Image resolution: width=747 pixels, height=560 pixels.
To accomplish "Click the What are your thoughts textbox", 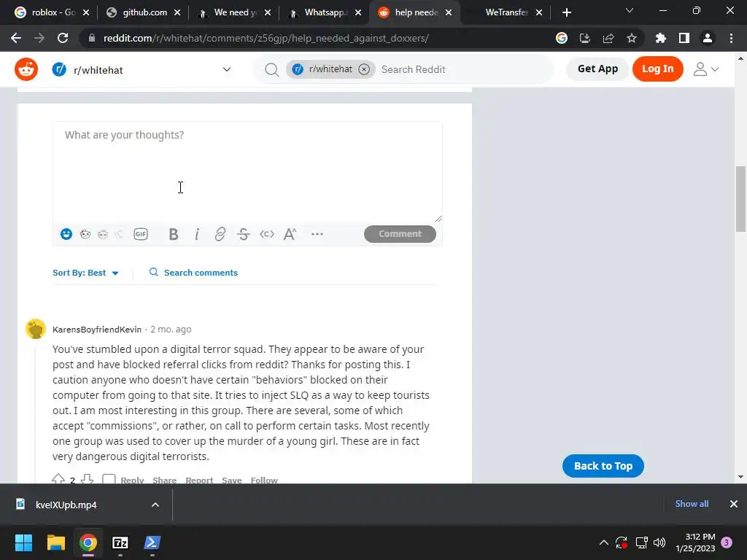I will click(x=247, y=172).
